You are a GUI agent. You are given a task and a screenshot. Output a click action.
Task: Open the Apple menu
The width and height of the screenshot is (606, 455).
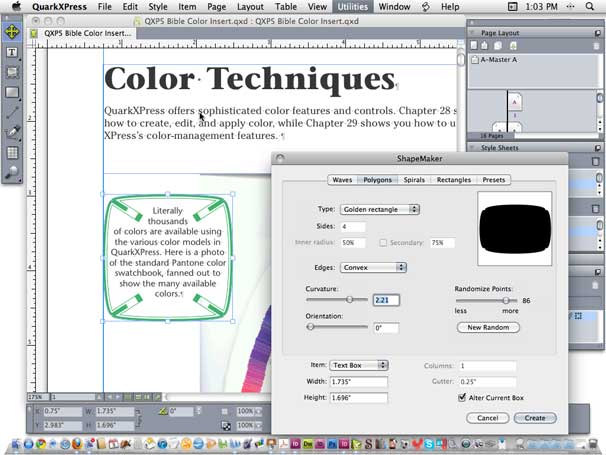pyautogui.click(x=16, y=7)
